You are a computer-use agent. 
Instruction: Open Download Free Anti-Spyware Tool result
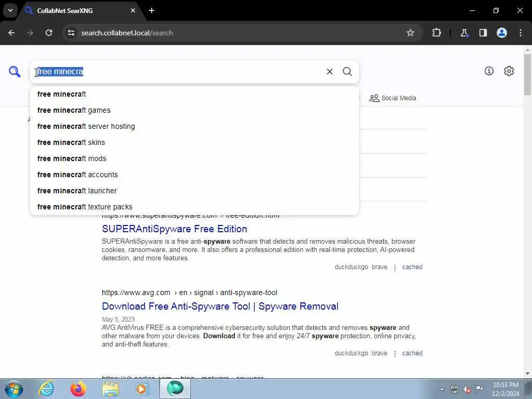click(220, 307)
